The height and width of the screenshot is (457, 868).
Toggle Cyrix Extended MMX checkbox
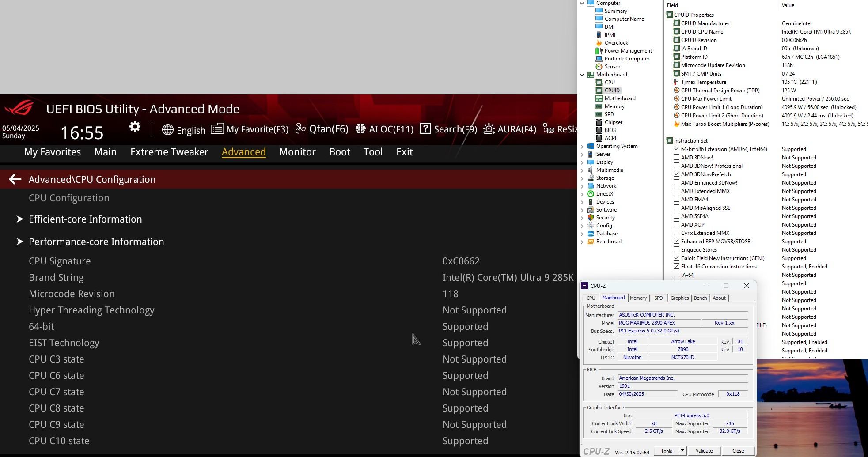point(676,233)
